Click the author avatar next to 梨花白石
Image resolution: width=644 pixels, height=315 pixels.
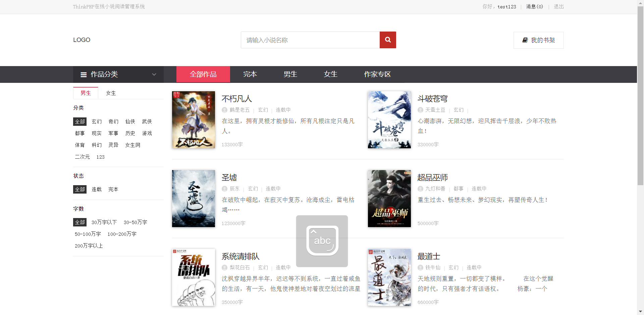[224, 268]
